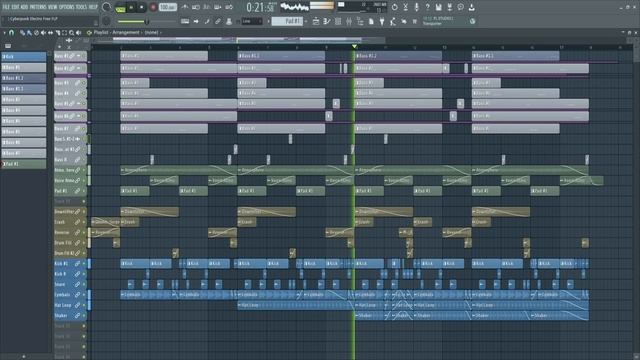Click the tempo display showing 100
This screenshot has height=360, width=640.
[x=167, y=7]
